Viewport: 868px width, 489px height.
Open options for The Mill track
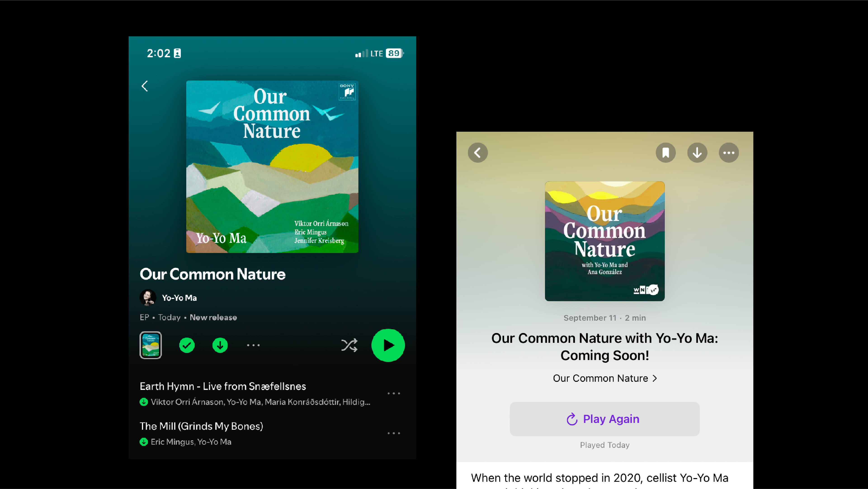coord(394,433)
